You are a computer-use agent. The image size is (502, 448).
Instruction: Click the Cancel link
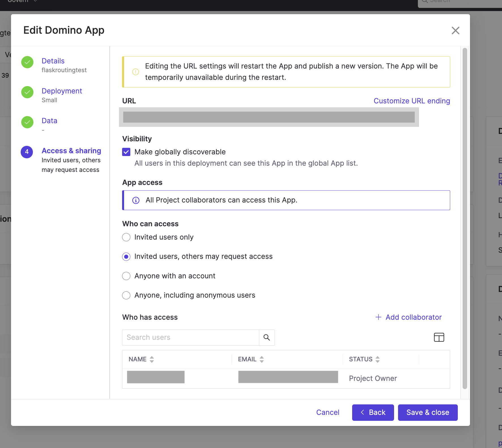328,412
